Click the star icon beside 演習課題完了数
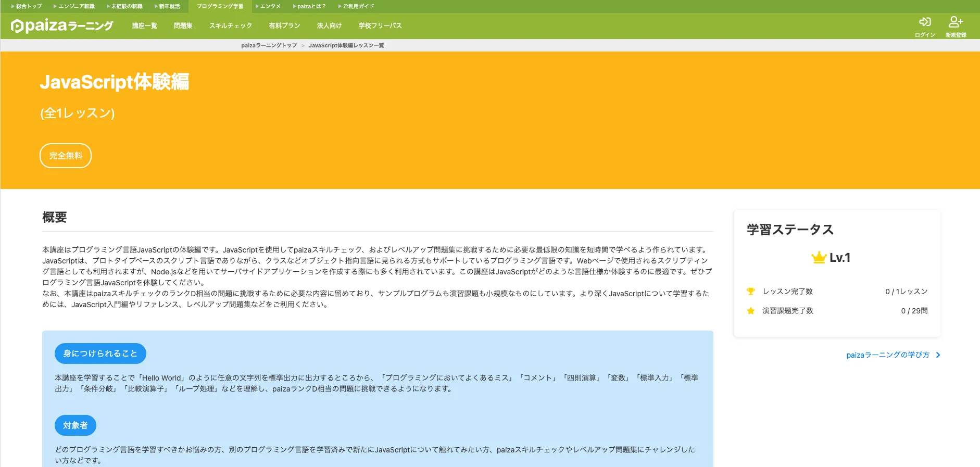 [x=750, y=311]
